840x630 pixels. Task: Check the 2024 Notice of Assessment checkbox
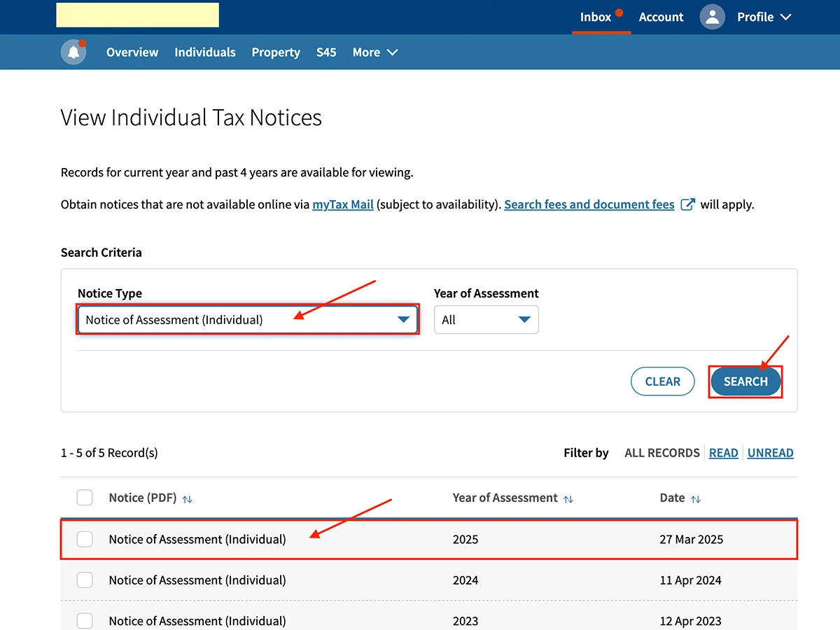click(85, 580)
